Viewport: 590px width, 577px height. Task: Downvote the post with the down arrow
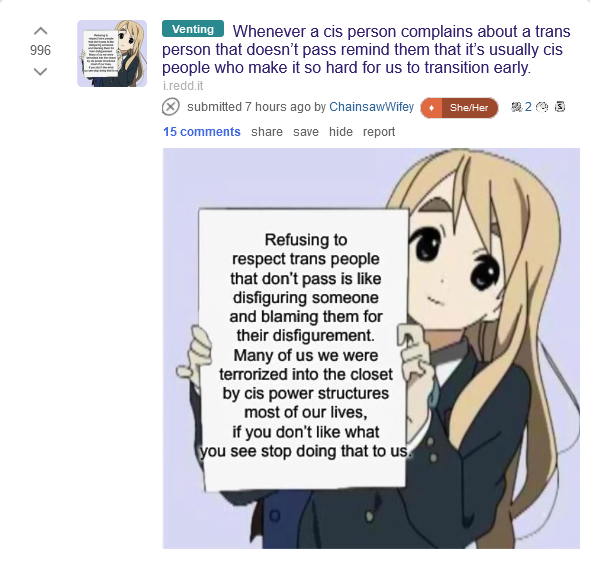[x=40, y=71]
